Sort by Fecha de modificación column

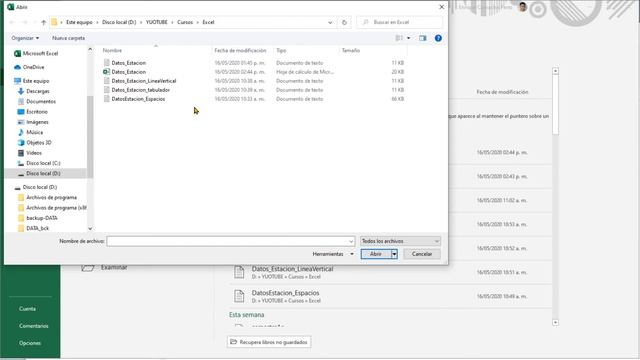(240, 50)
